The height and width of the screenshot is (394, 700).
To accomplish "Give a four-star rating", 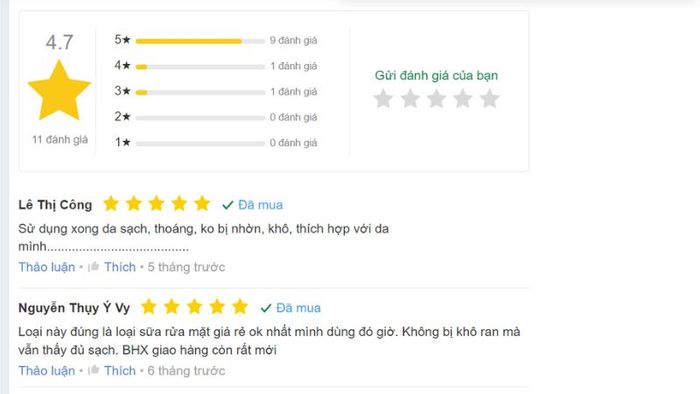I will coord(463,99).
